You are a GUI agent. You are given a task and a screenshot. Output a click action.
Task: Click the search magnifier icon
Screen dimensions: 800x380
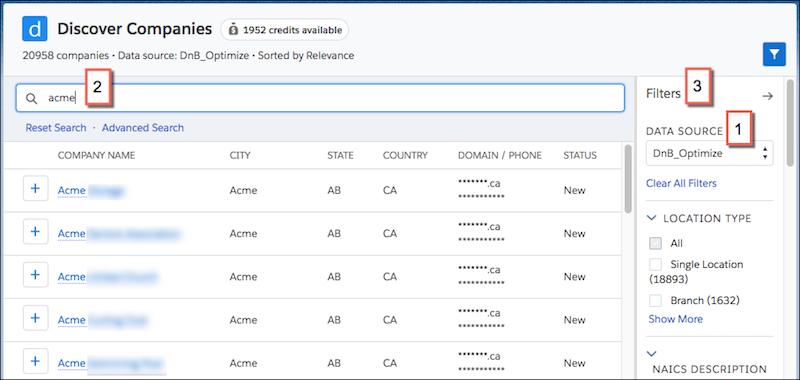click(x=32, y=98)
